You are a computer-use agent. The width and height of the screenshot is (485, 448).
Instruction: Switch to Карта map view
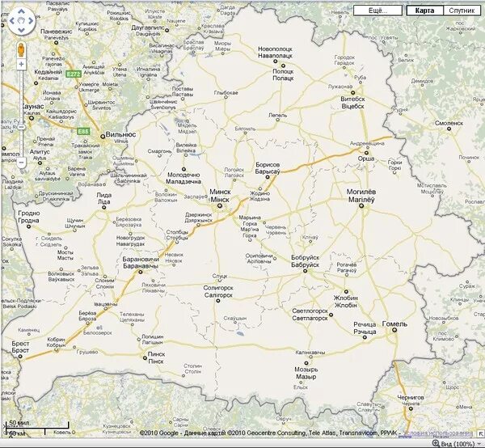(x=424, y=11)
